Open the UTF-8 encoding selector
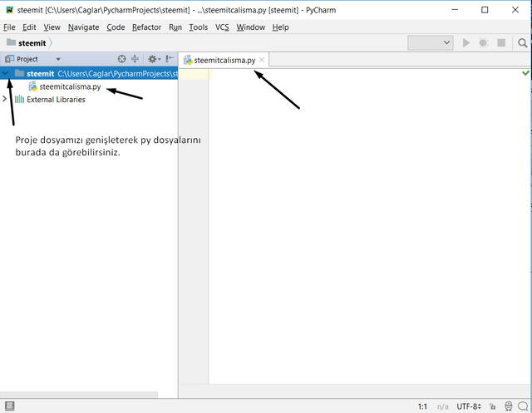Viewport: 532px width, 413px height. click(469, 406)
